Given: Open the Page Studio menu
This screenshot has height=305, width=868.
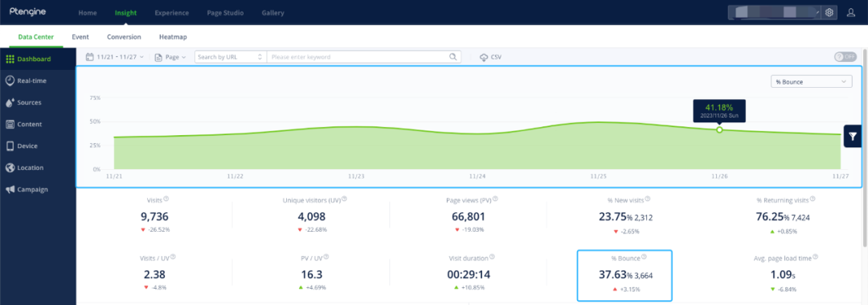Looking at the screenshot, I should tap(225, 13).
